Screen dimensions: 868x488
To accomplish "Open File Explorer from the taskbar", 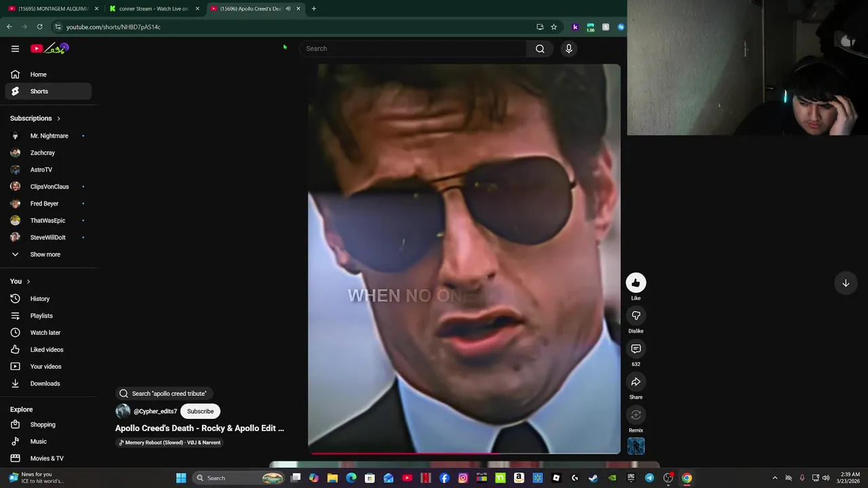I will point(332,478).
